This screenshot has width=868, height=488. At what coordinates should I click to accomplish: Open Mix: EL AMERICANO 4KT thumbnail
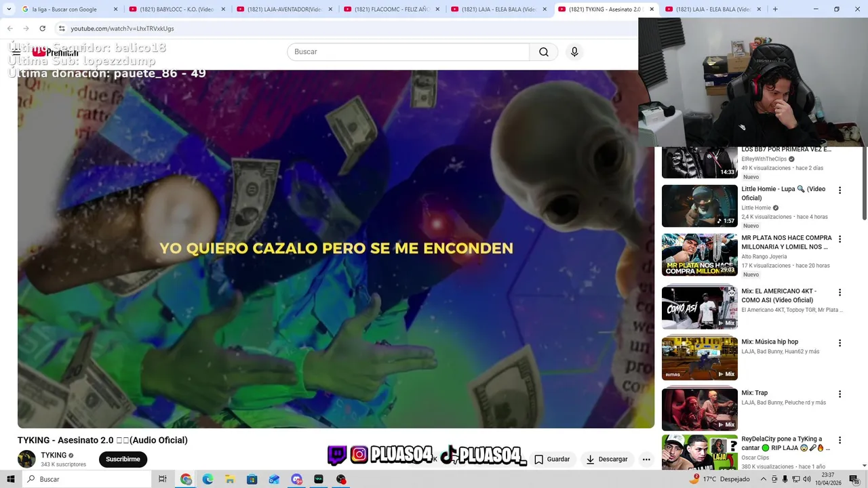click(699, 308)
